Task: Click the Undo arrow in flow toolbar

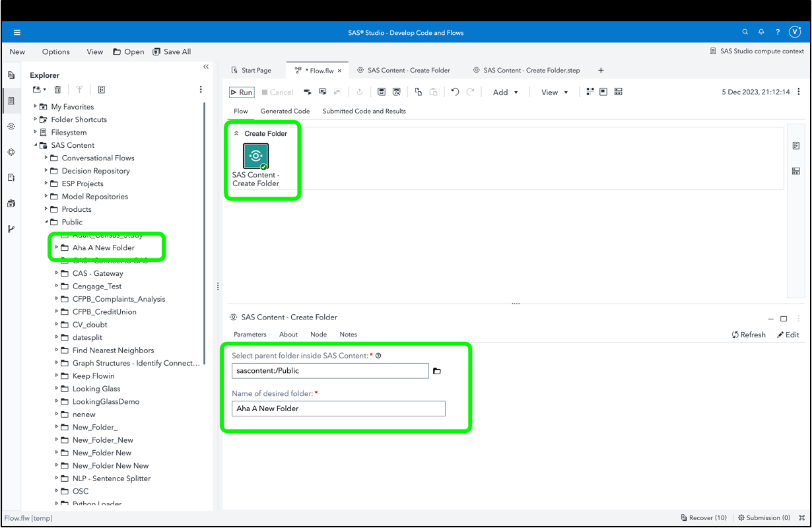Action: tap(455, 92)
